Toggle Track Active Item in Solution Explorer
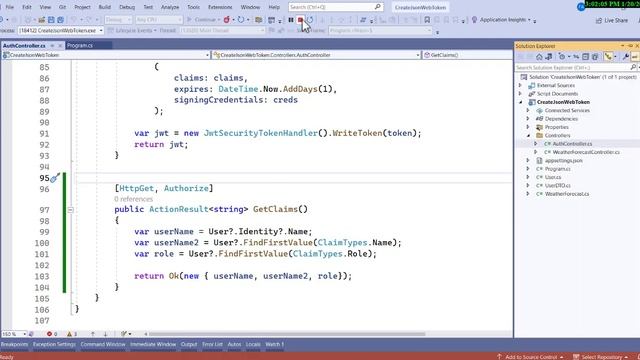This screenshot has height=360, width=640. 608,57
